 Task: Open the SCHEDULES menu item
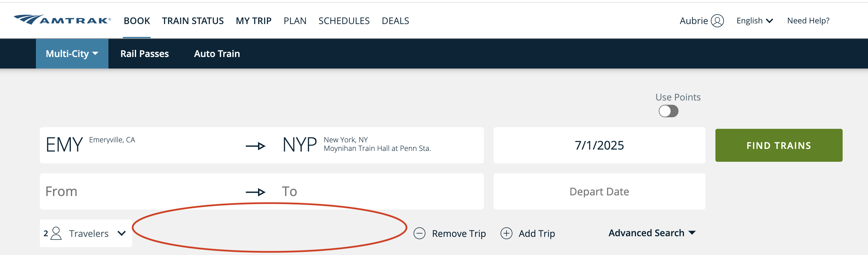(x=344, y=20)
